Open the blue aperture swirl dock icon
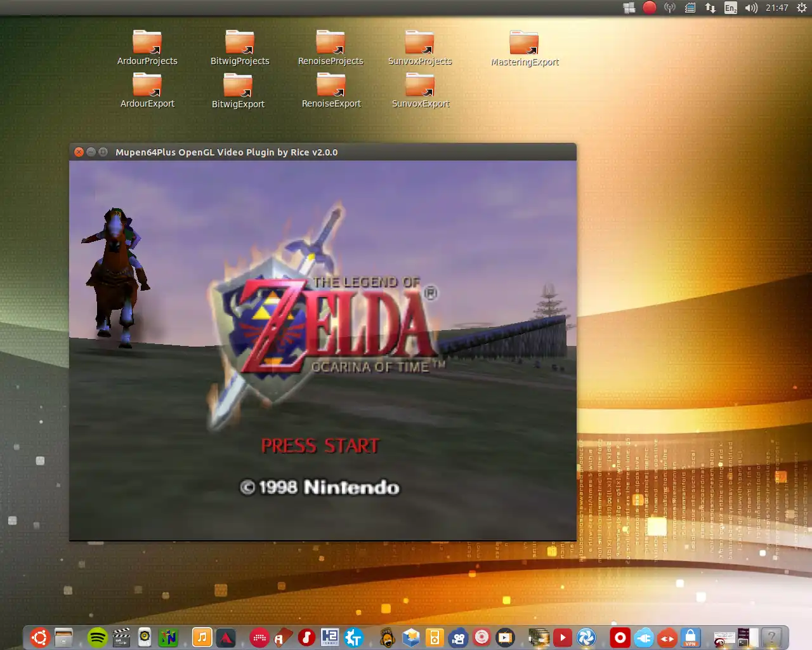Viewport: 812px width, 650px height. click(586, 637)
